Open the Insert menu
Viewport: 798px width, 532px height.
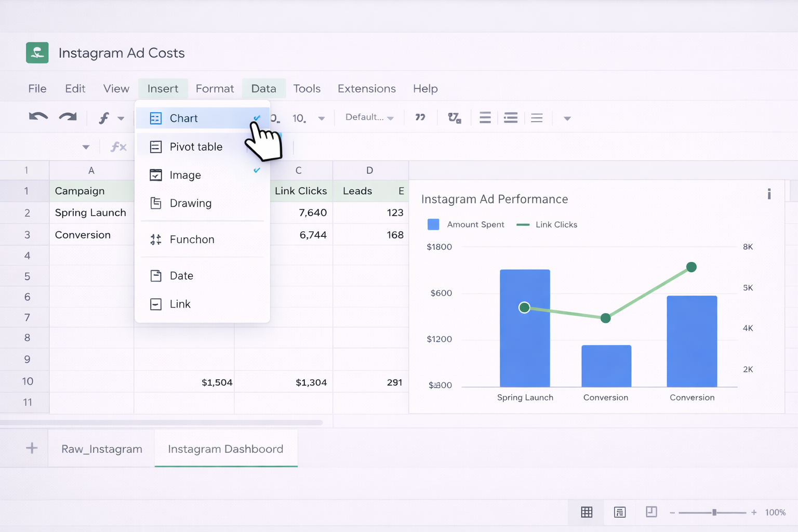pos(163,88)
